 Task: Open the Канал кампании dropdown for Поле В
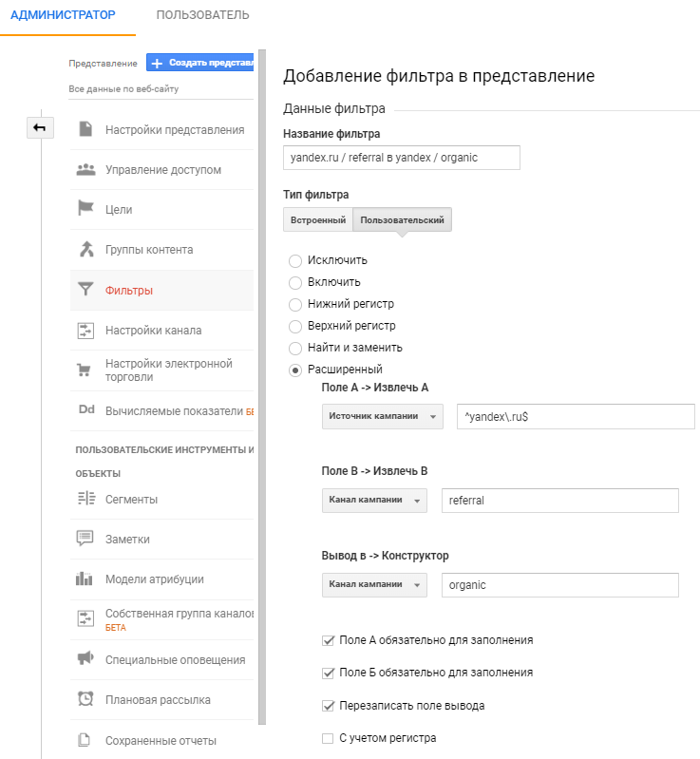click(374, 500)
